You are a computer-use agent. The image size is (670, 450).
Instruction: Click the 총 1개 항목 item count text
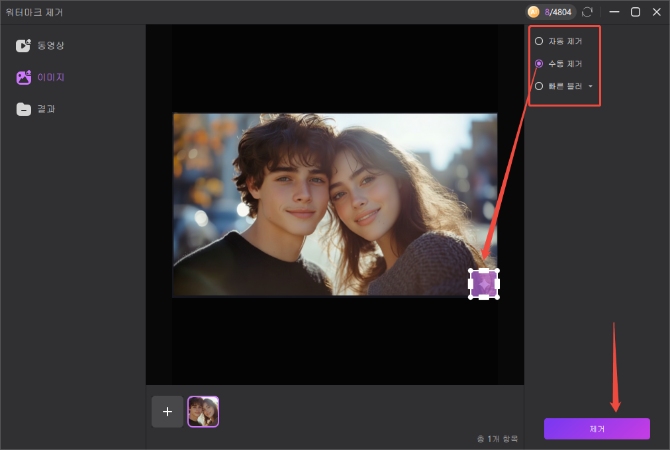(496, 439)
